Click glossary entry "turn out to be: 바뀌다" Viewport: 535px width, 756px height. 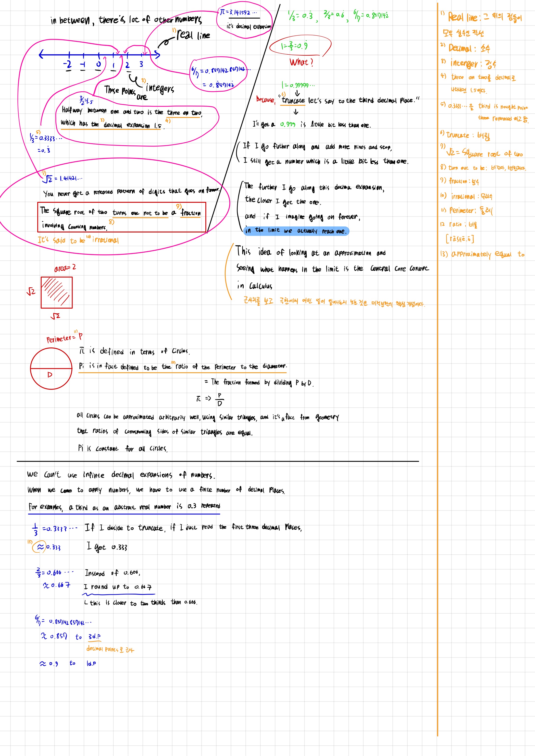(x=483, y=168)
